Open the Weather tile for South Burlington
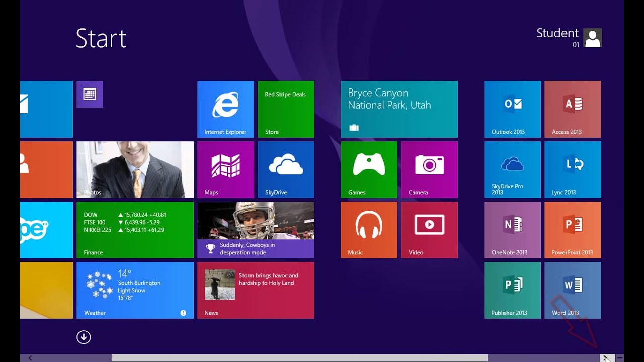 [135, 290]
